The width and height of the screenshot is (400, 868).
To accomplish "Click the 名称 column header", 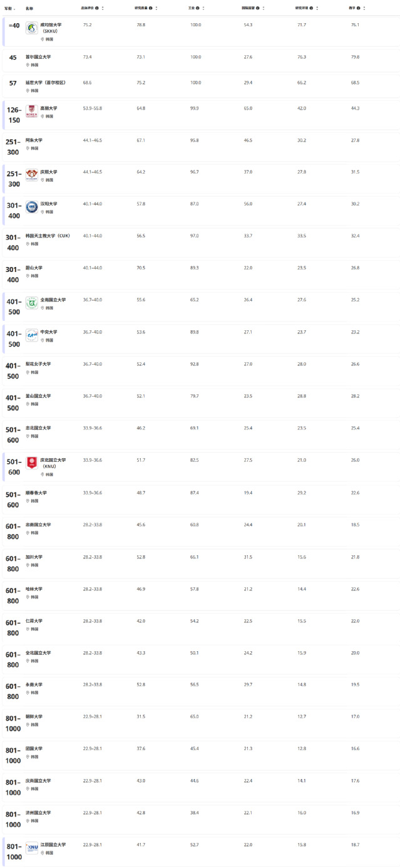I will [29, 8].
